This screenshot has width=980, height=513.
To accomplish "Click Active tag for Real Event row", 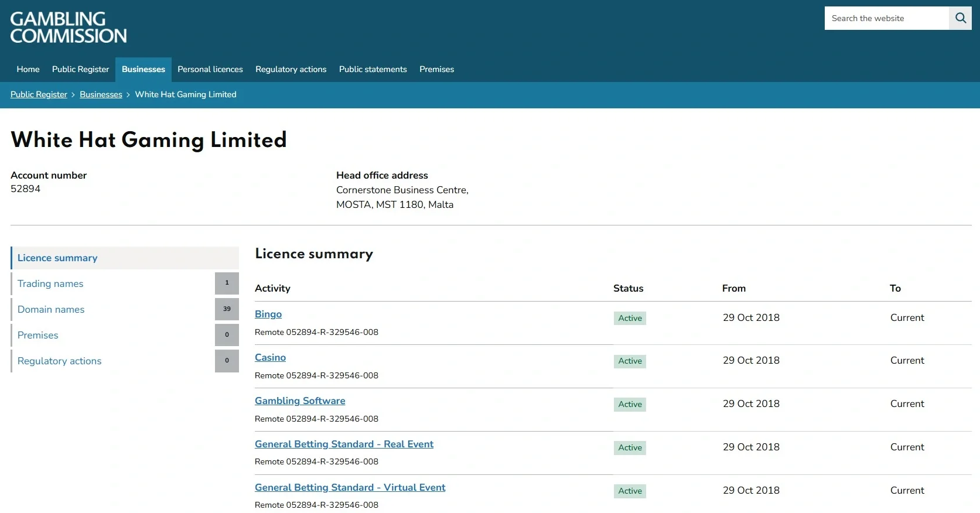I will [630, 447].
